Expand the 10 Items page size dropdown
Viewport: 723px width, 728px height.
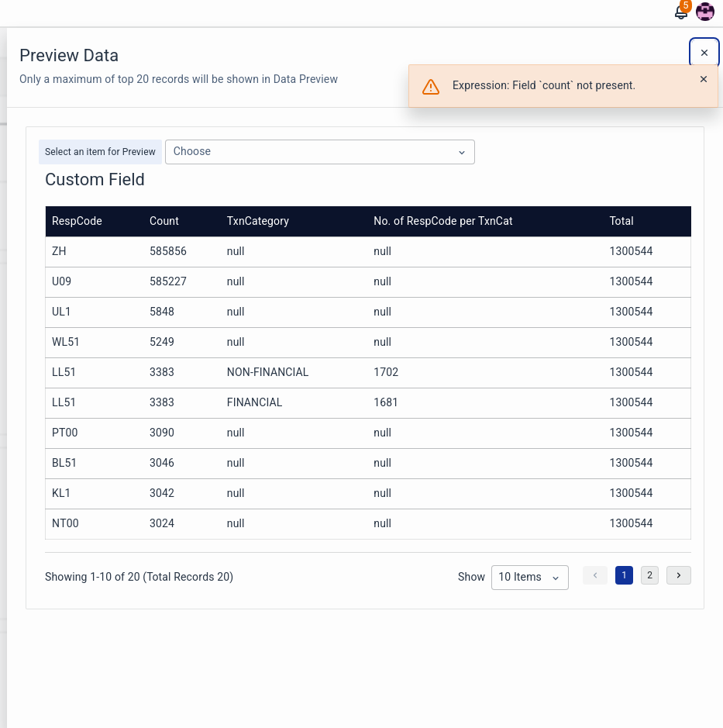click(x=529, y=577)
